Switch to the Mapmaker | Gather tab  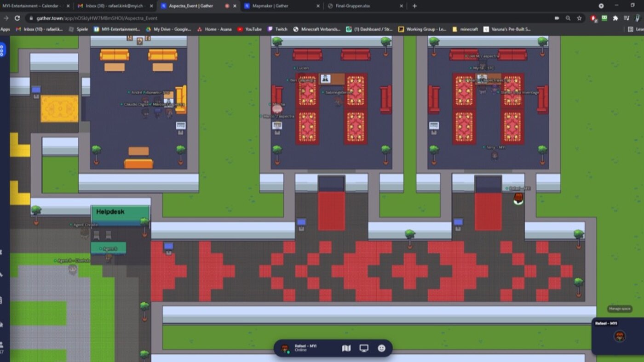click(281, 6)
